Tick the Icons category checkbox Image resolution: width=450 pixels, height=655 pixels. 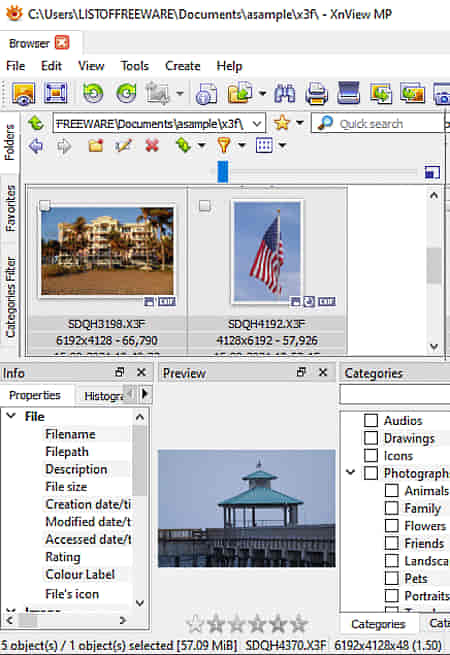pos(371,455)
